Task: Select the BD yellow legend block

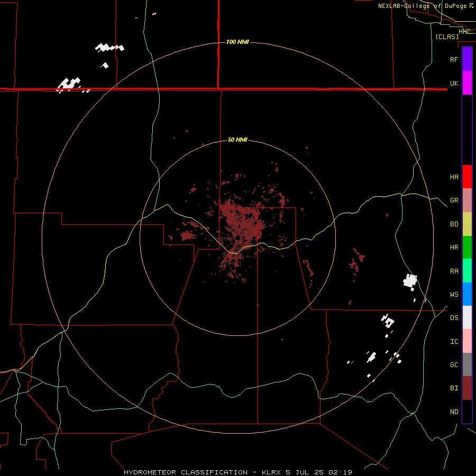Action: click(x=467, y=224)
